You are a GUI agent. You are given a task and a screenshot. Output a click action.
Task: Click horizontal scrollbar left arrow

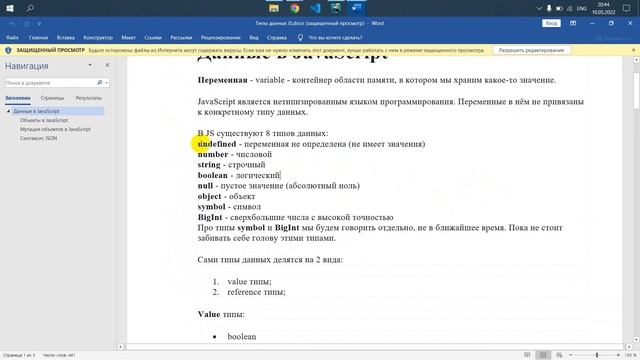(x=120, y=347)
